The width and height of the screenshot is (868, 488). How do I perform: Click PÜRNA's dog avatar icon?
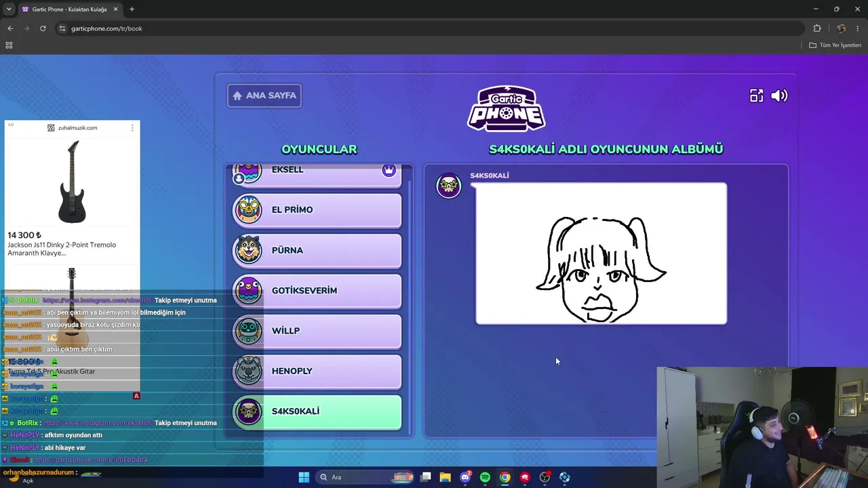point(248,250)
